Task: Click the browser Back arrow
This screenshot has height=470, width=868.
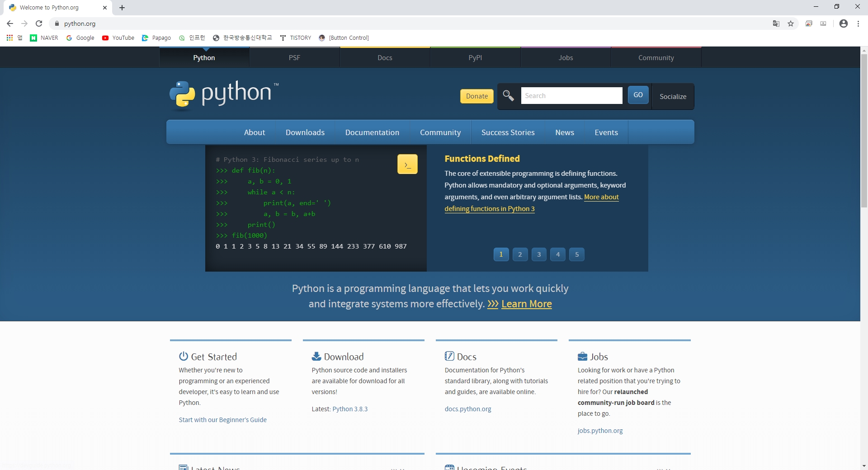Action: 10,23
